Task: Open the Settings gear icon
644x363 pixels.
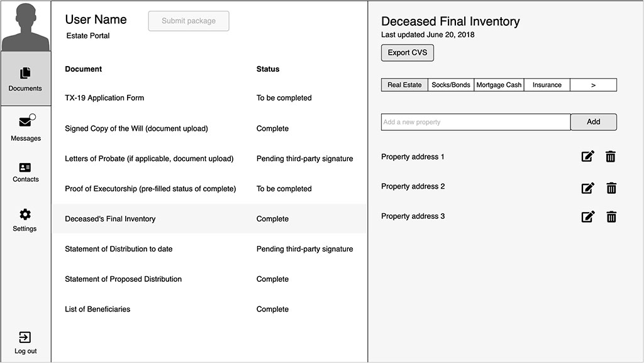Action: (x=25, y=215)
